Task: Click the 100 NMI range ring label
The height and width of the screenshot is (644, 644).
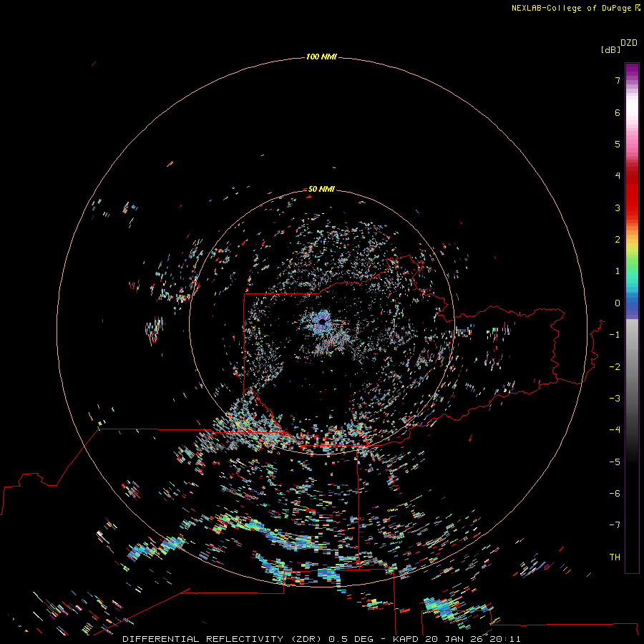Action: 321,57
